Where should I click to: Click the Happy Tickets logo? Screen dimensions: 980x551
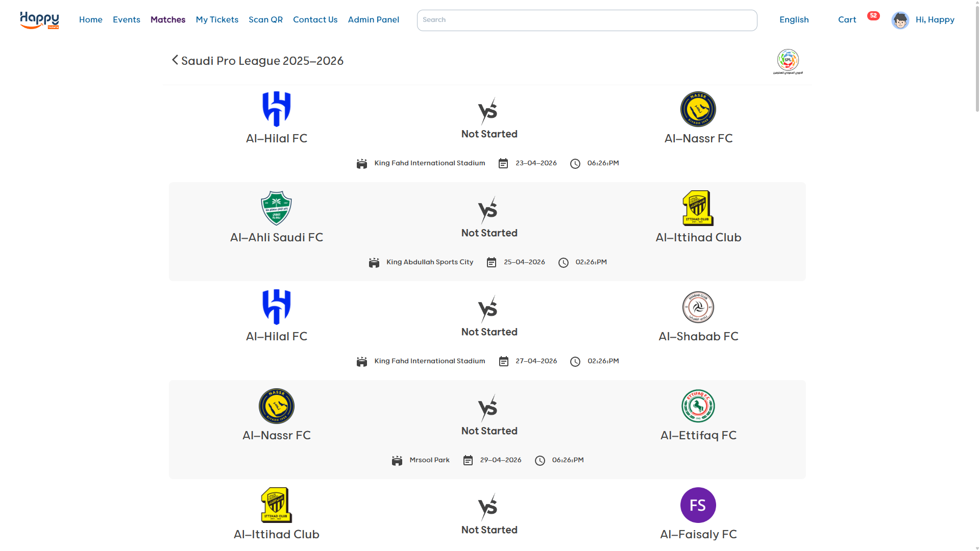39,20
